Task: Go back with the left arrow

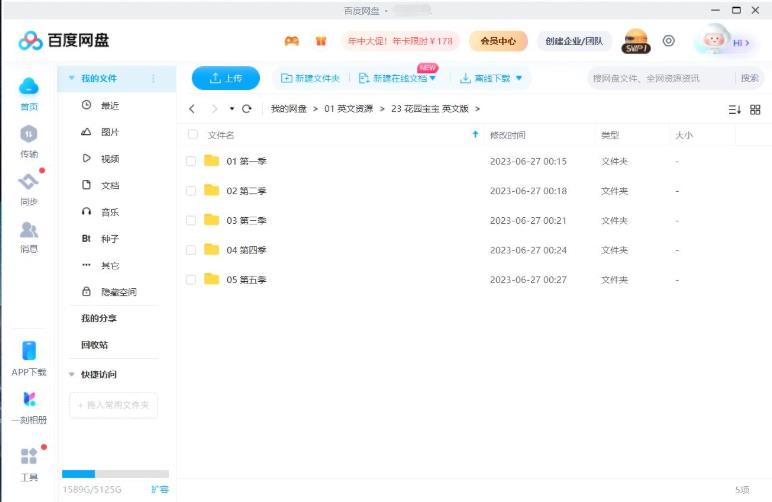Action: (x=192, y=109)
